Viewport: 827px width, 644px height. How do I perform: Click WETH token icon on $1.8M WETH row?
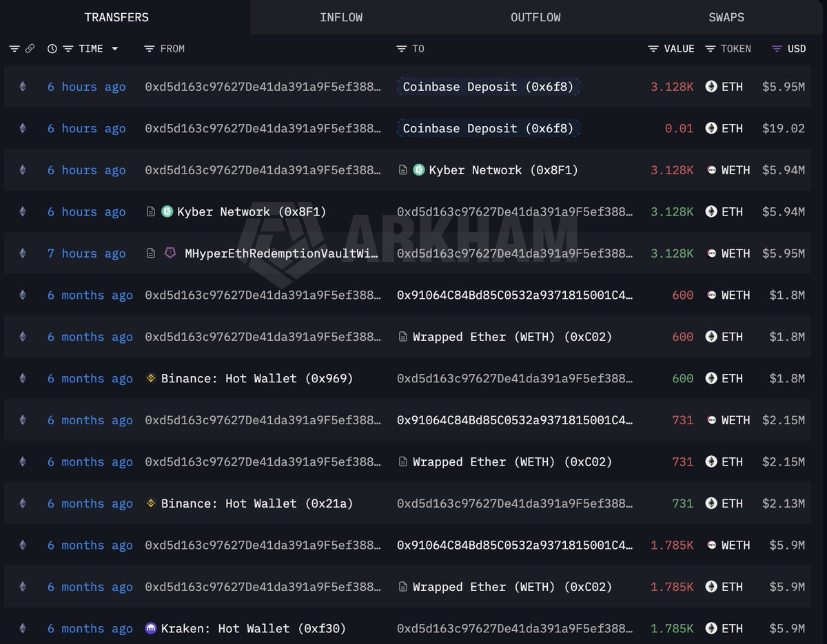(x=711, y=295)
